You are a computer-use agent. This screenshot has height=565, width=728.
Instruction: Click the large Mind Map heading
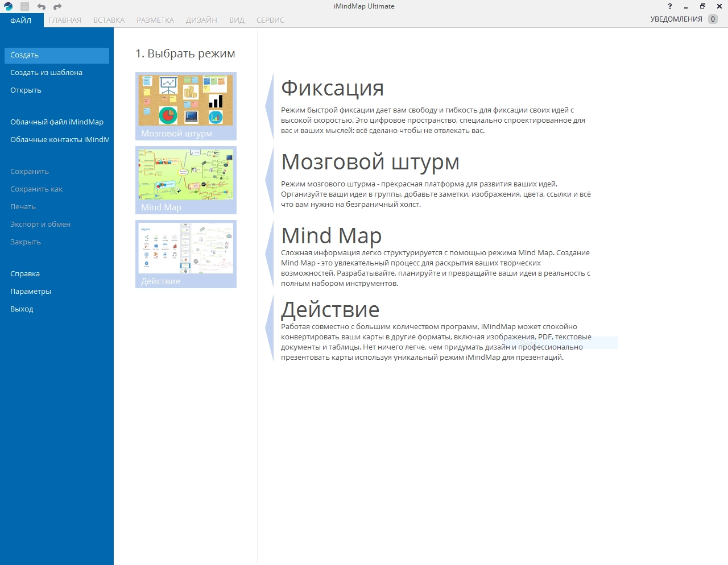[x=332, y=235]
